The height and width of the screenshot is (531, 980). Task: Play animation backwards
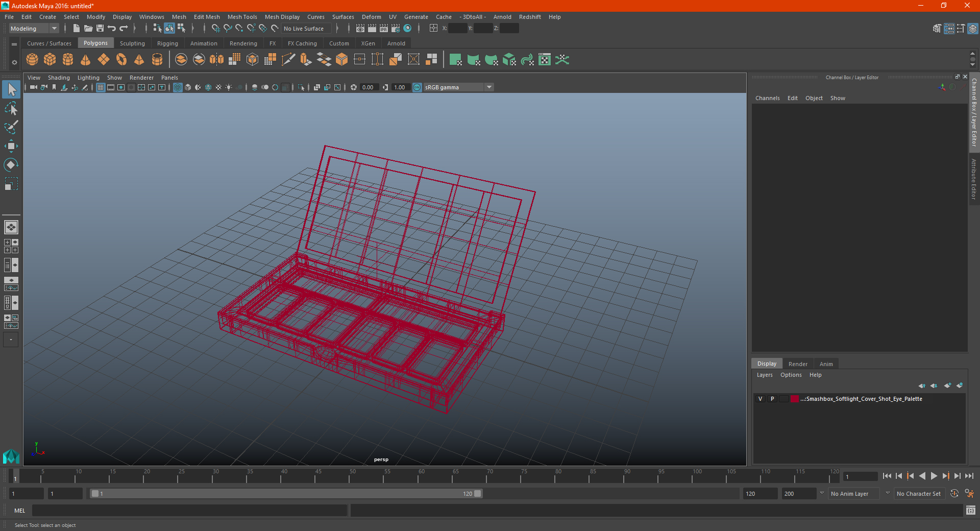point(922,476)
